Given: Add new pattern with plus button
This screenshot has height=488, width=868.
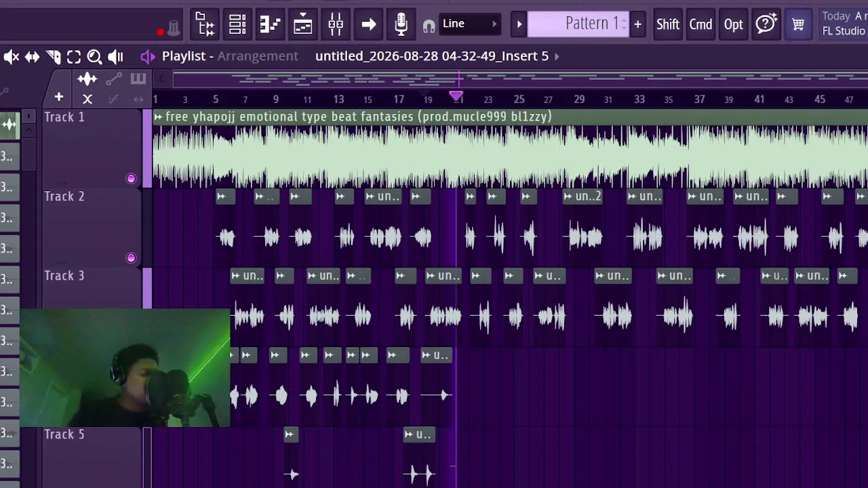Looking at the screenshot, I should [x=637, y=24].
